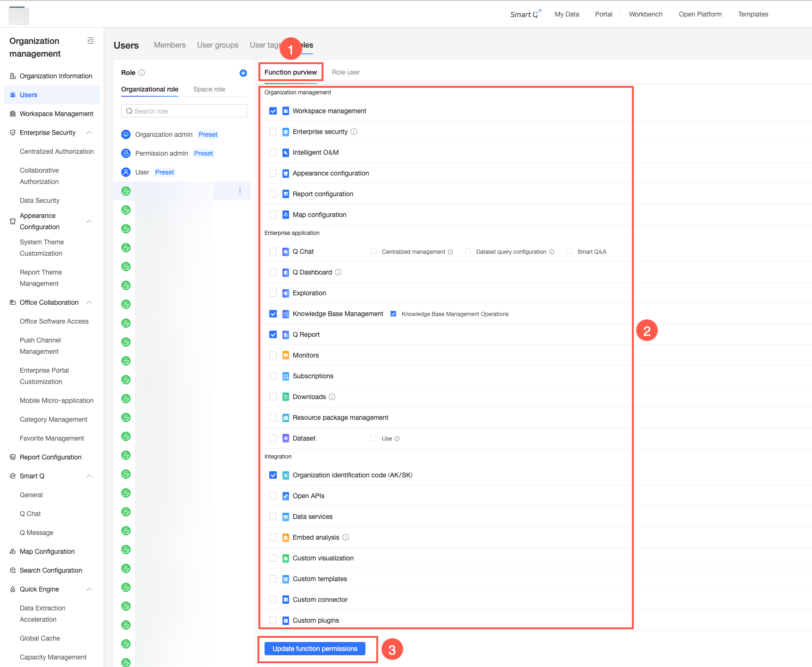Click the Embed analysis info icon
This screenshot has width=812, height=667.
click(x=346, y=537)
